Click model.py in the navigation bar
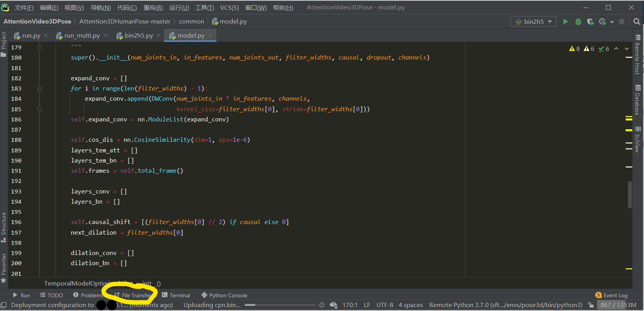This screenshot has width=644, height=311. point(229,22)
